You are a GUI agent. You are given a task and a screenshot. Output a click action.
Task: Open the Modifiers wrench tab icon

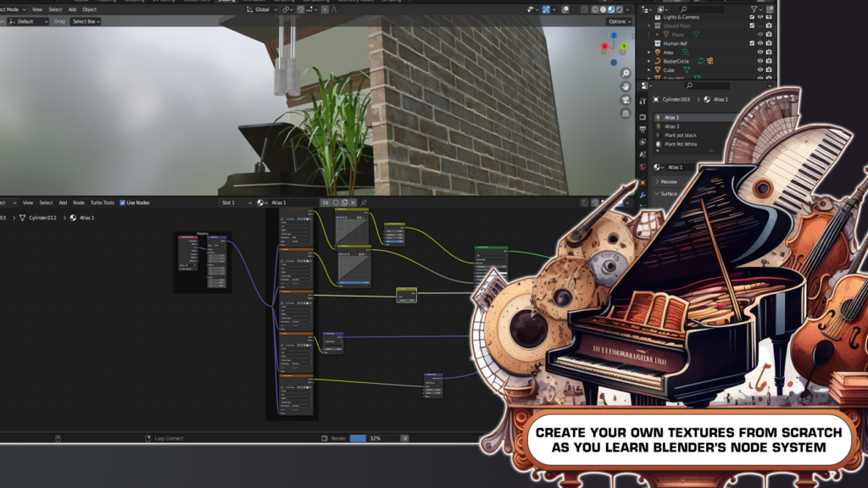pos(643,195)
